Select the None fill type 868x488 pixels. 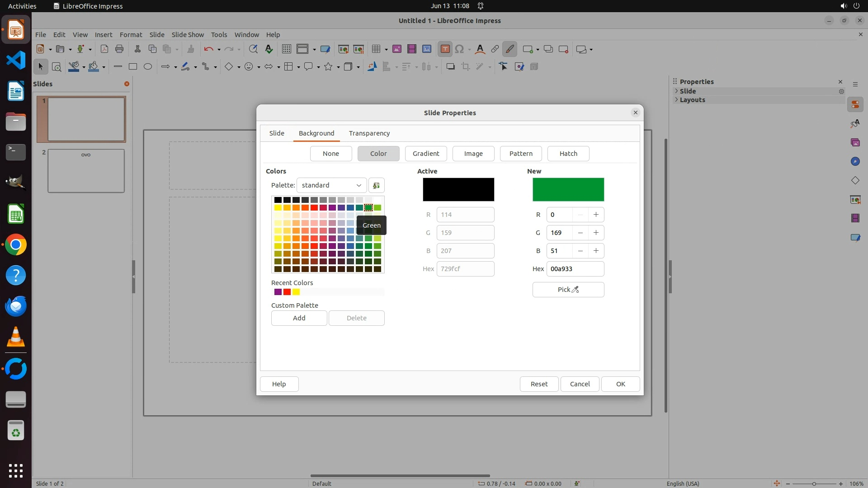coord(330,154)
